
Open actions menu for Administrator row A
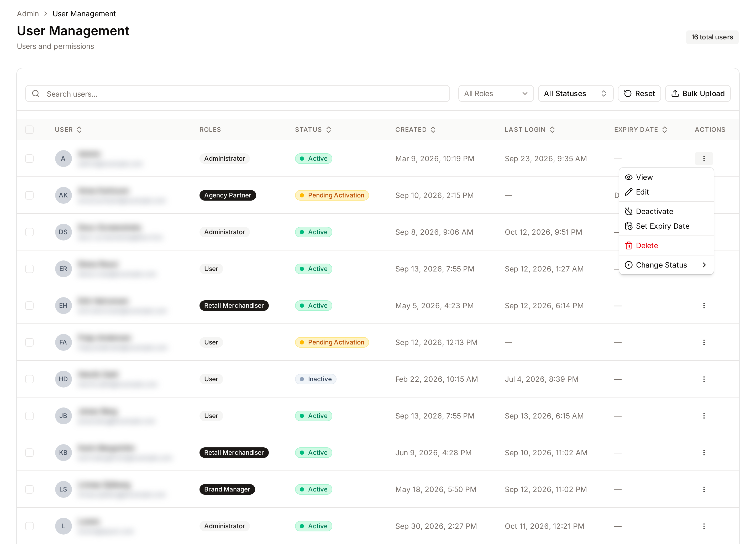point(704,158)
